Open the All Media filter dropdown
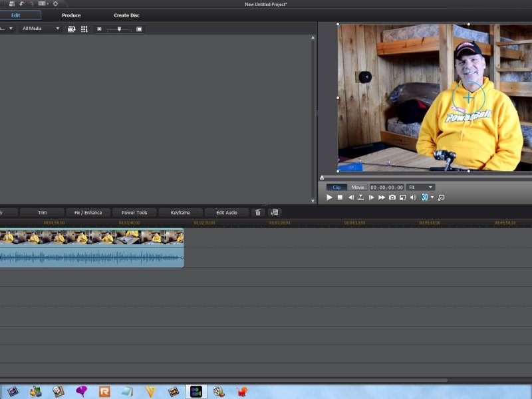Screen dimensions: 532x399 [x=40, y=29]
